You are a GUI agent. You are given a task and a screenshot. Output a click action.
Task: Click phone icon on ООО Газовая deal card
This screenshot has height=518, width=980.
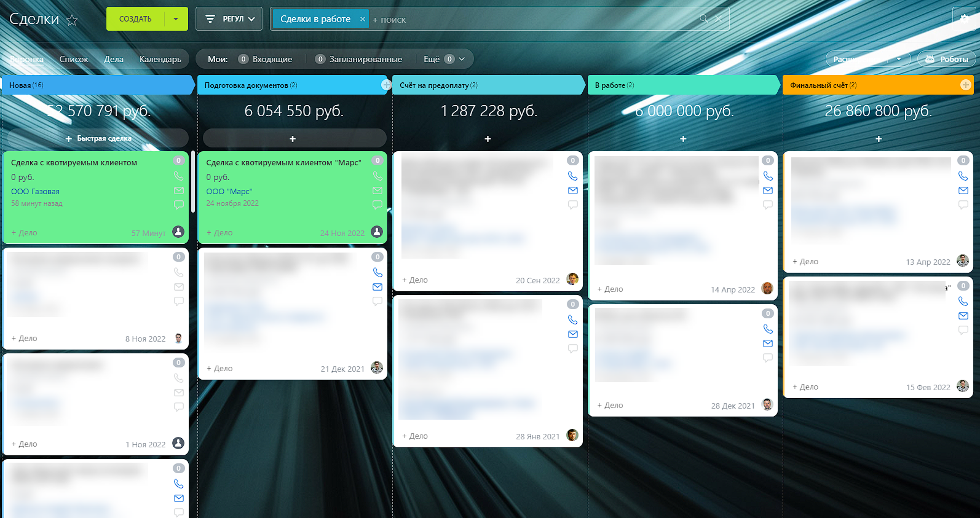tap(178, 176)
